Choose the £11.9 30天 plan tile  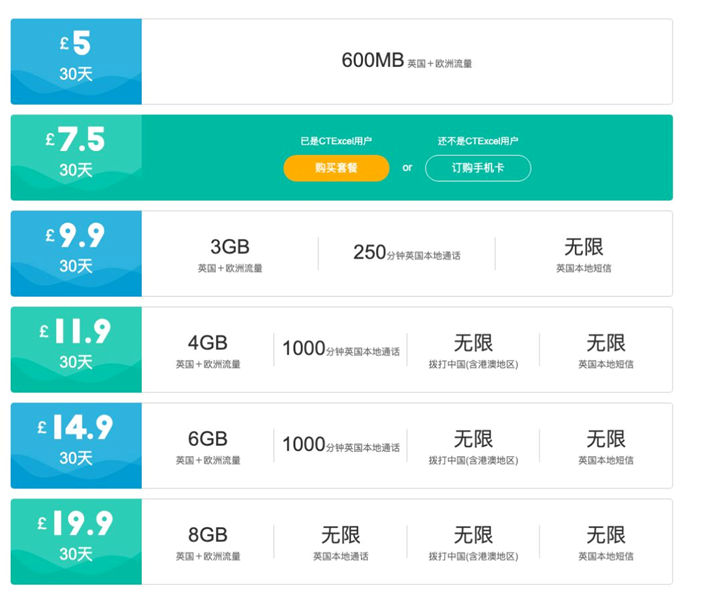(76, 349)
